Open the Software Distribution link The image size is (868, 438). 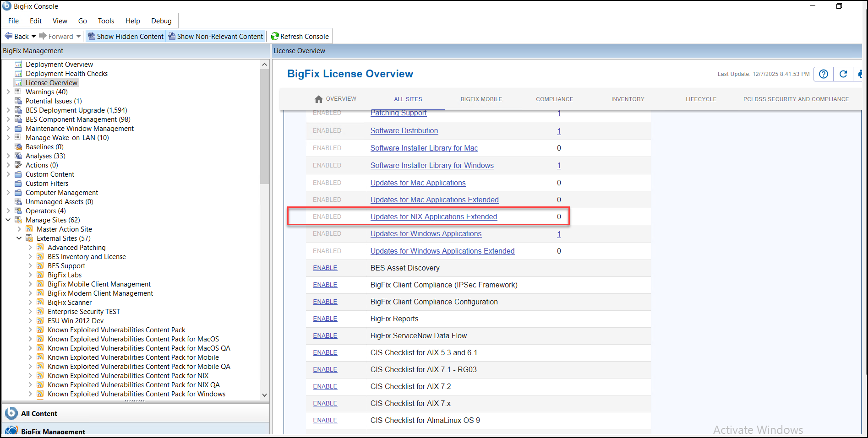click(x=404, y=131)
